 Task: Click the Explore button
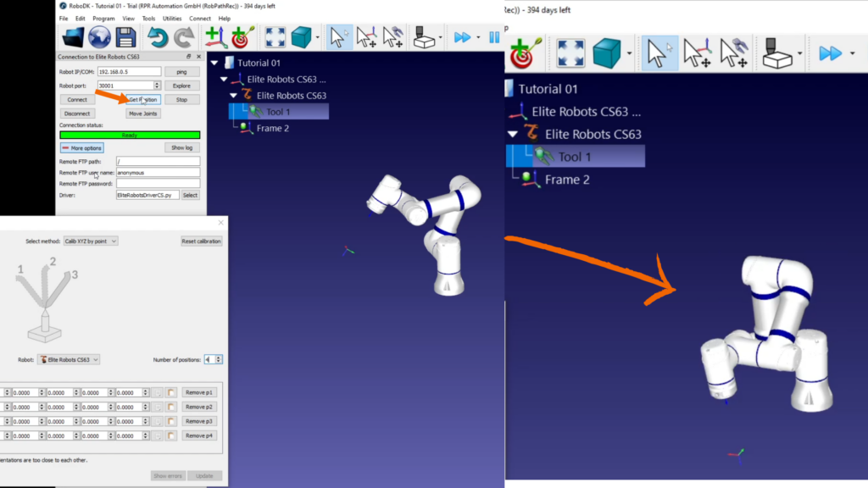[x=181, y=86]
